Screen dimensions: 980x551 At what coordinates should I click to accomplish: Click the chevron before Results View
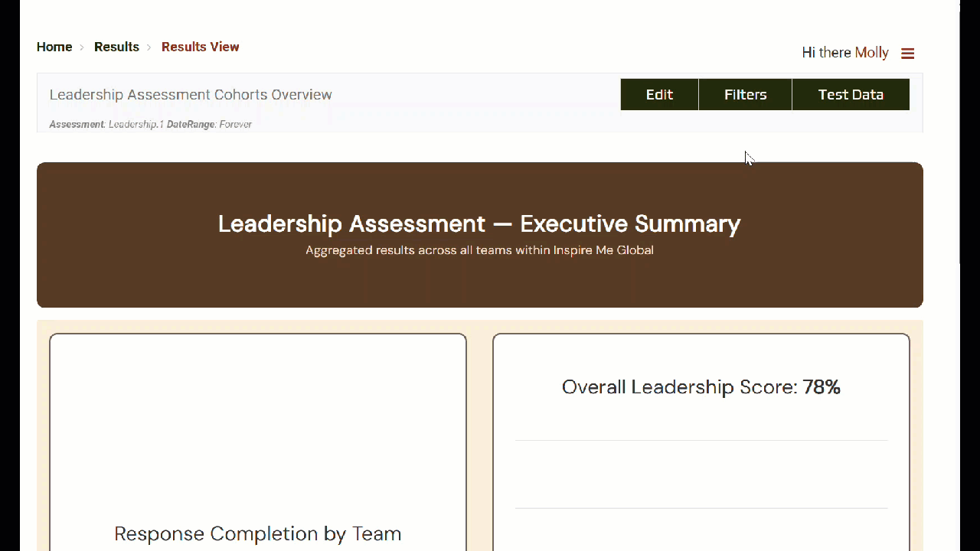tap(149, 47)
